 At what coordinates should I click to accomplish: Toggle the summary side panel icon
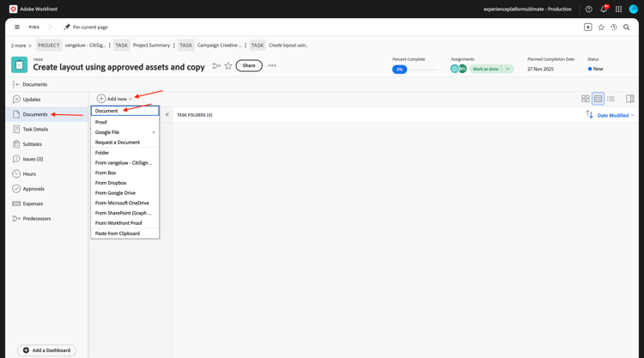tap(630, 99)
